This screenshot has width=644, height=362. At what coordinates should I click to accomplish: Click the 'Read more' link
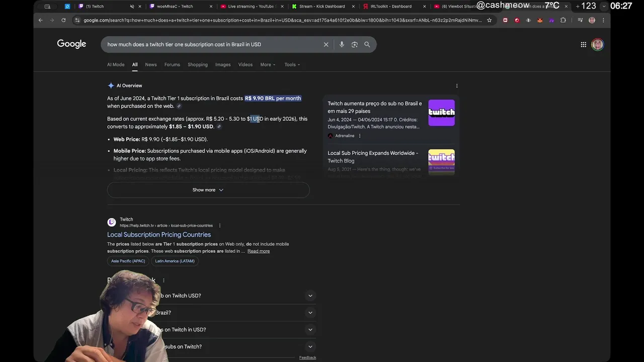[x=259, y=251]
